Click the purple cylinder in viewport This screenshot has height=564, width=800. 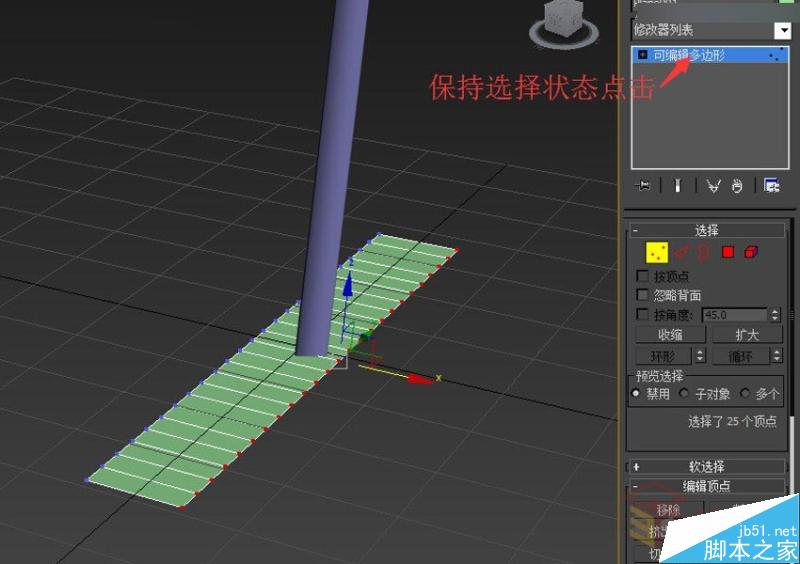334,179
